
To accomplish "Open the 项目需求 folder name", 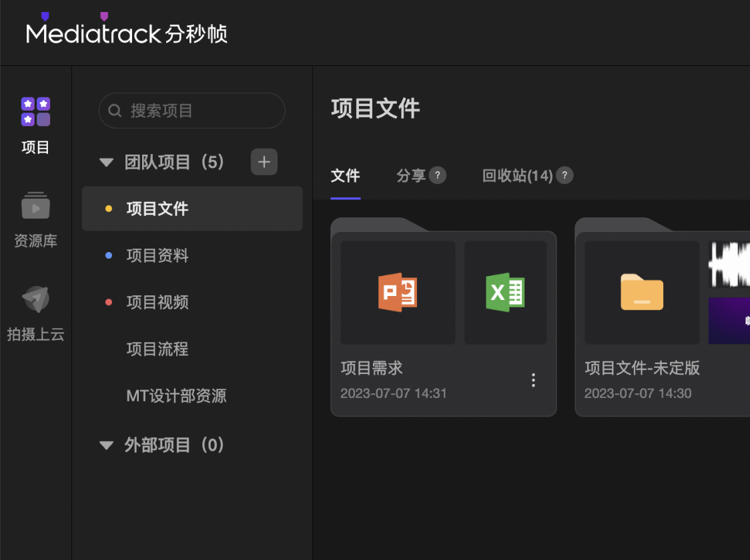I will tap(372, 368).
